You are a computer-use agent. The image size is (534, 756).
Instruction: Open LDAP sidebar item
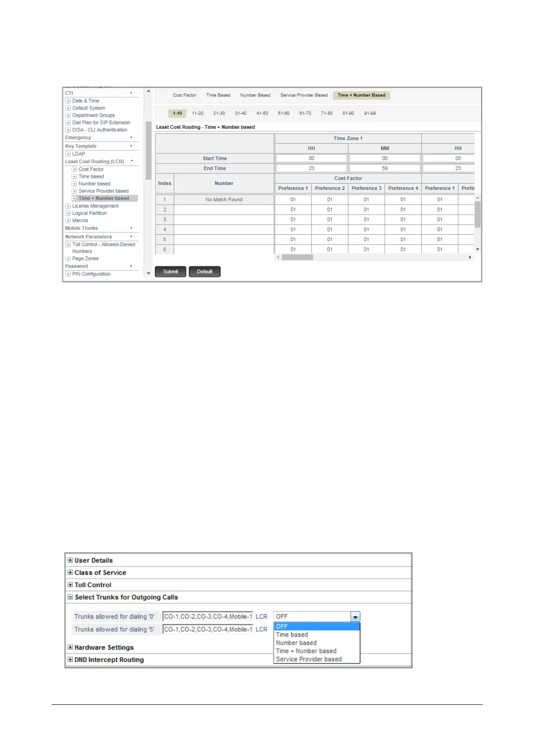pyautogui.click(x=79, y=154)
